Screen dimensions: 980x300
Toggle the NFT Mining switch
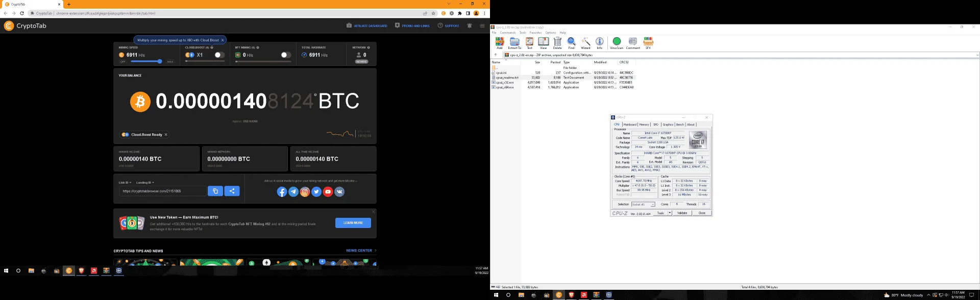pos(286,55)
